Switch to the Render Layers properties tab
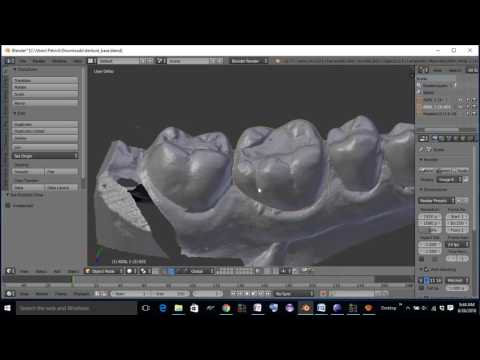 [x=442, y=138]
